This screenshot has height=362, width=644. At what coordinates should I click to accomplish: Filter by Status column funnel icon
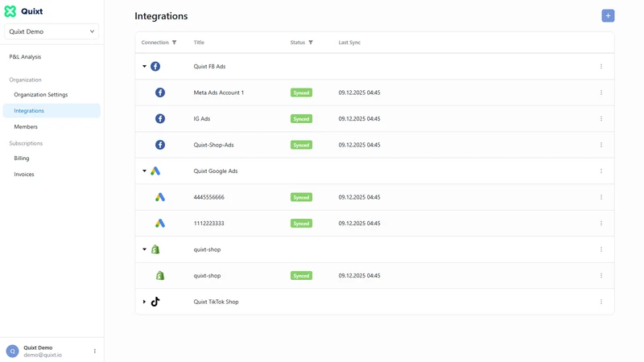(311, 43)
